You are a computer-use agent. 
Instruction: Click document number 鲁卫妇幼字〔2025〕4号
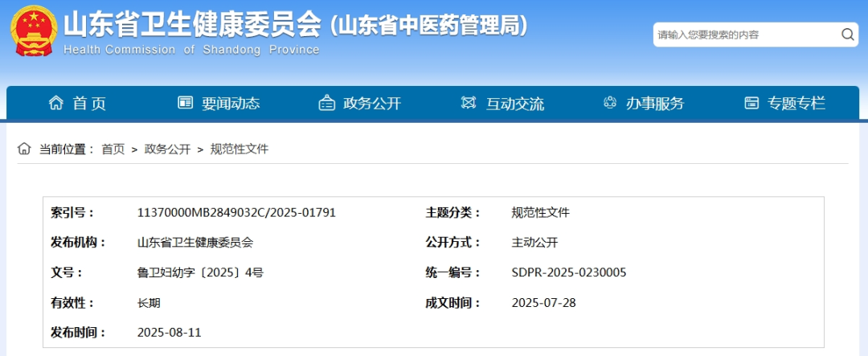click(200, 273)
